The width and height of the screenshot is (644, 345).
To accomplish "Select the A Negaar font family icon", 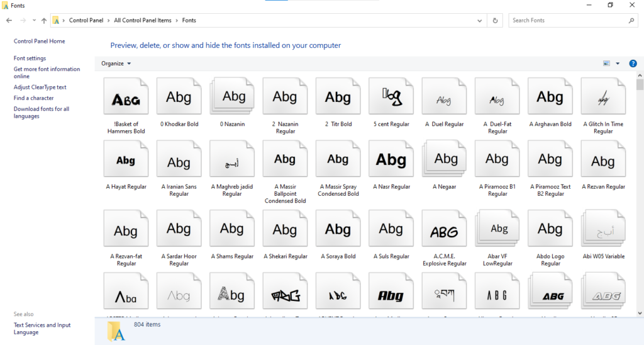I will (x=444, y=159).
